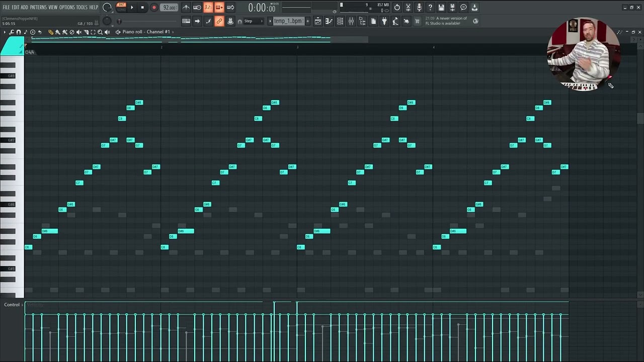The width and height of the screenshot is (644, 362).
Task: Open help with question mark icon
Action: (x=430, y=8)
